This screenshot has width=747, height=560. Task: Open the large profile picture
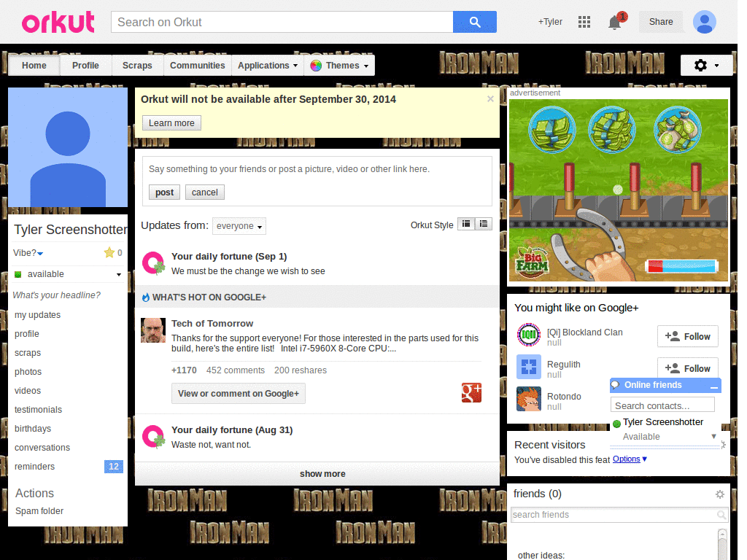tap(68, 147)
